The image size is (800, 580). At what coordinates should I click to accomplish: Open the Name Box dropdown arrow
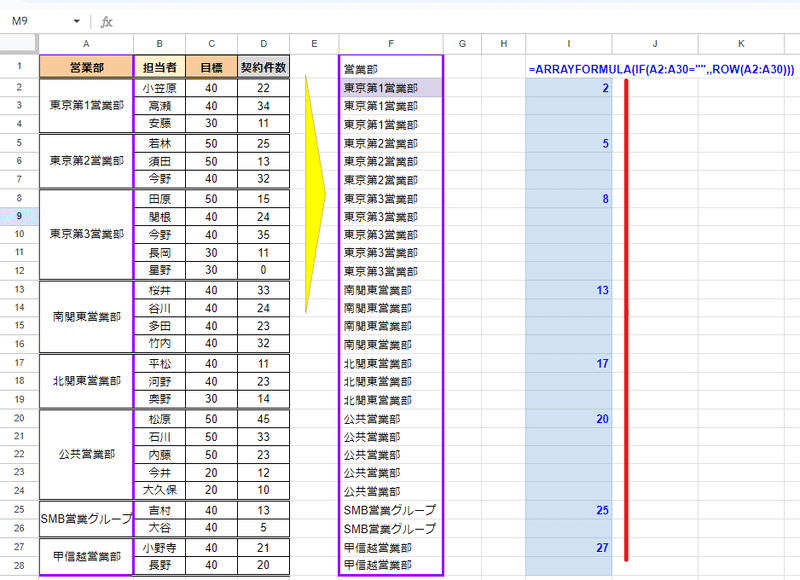(x=77, y=21)
